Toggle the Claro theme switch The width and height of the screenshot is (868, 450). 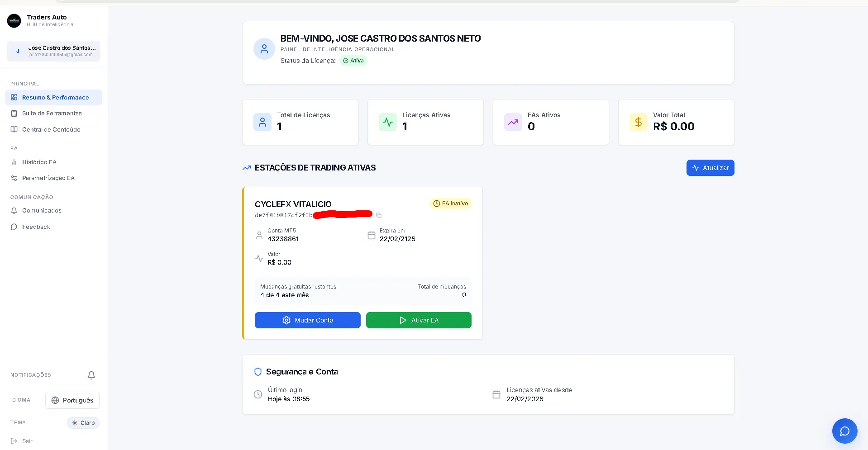point(83,423)
